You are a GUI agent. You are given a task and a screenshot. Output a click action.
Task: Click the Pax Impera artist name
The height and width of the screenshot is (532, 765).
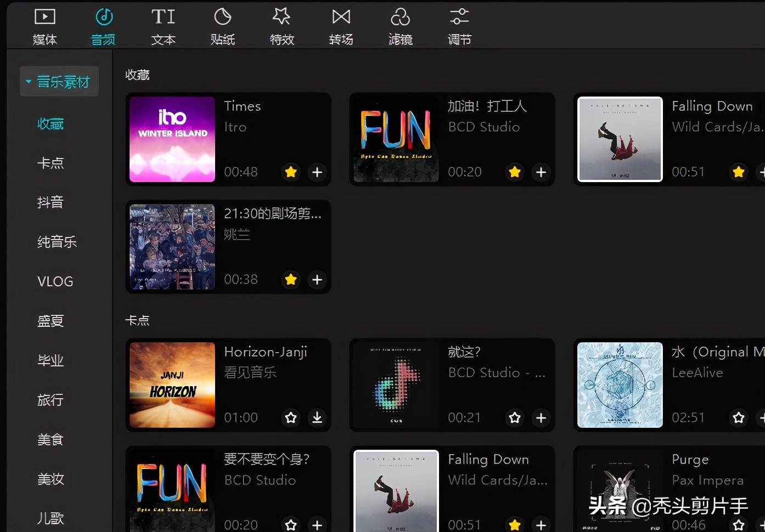click(708, 480)
